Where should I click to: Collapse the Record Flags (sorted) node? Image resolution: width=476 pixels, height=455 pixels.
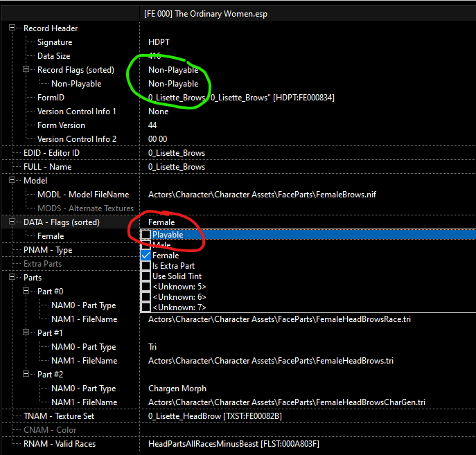(x=26, y=69)
